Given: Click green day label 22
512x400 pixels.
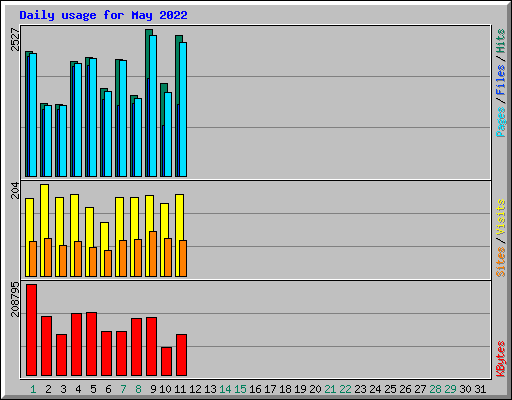Looking at the screenshot, I should (x=345, y=389).
